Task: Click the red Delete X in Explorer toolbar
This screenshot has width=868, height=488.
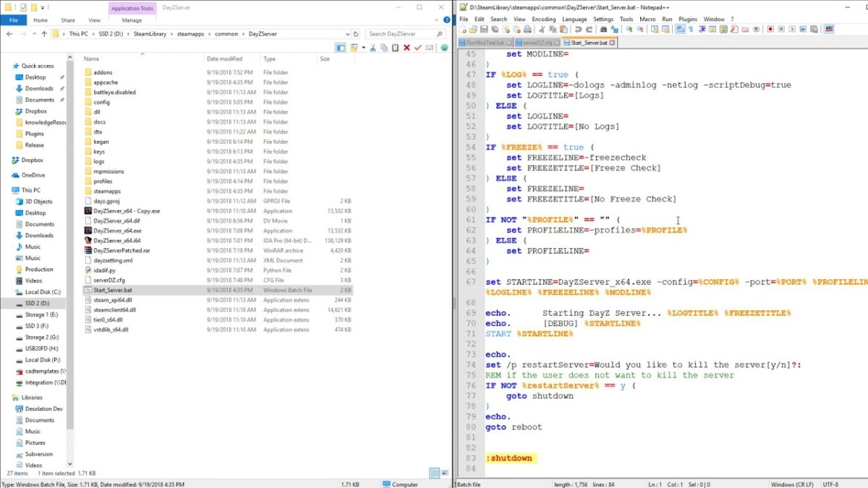Action: coord(407,48)
